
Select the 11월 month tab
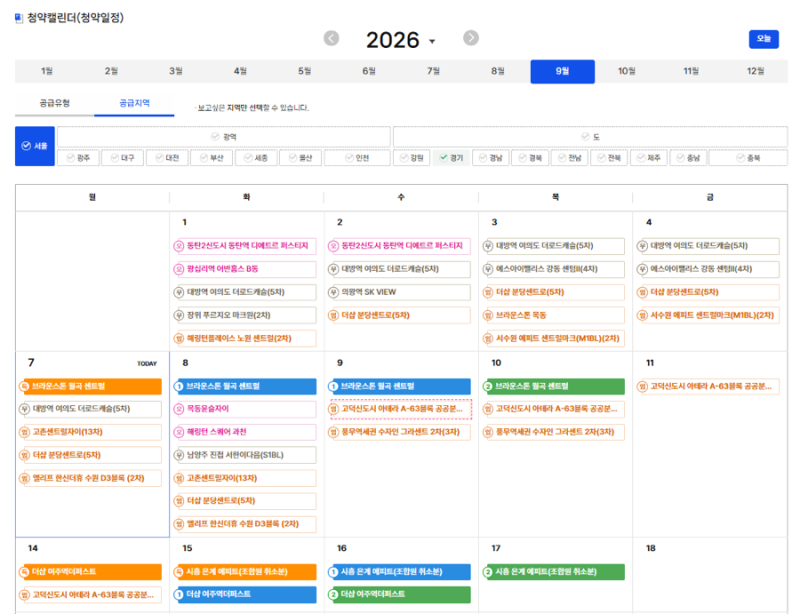691,71
